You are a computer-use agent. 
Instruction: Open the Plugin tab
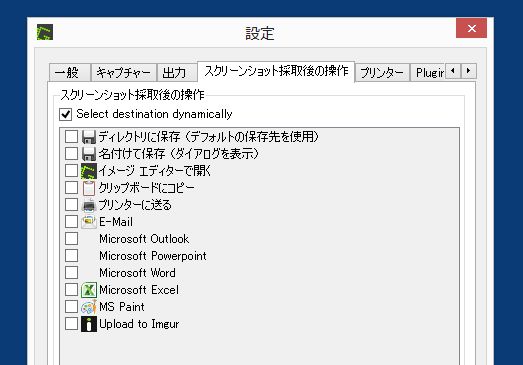pos(428,72)
